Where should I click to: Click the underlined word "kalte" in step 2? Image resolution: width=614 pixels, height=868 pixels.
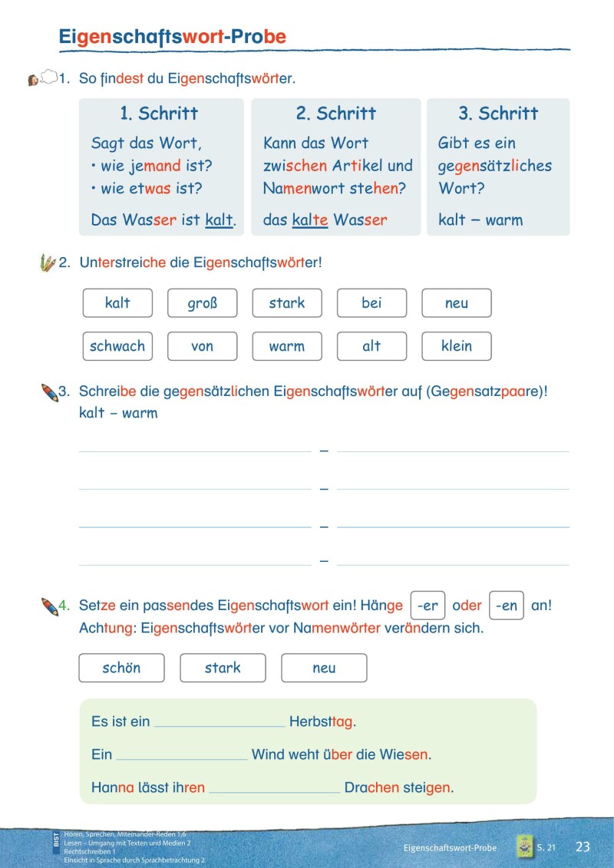[x=310, y=220]
